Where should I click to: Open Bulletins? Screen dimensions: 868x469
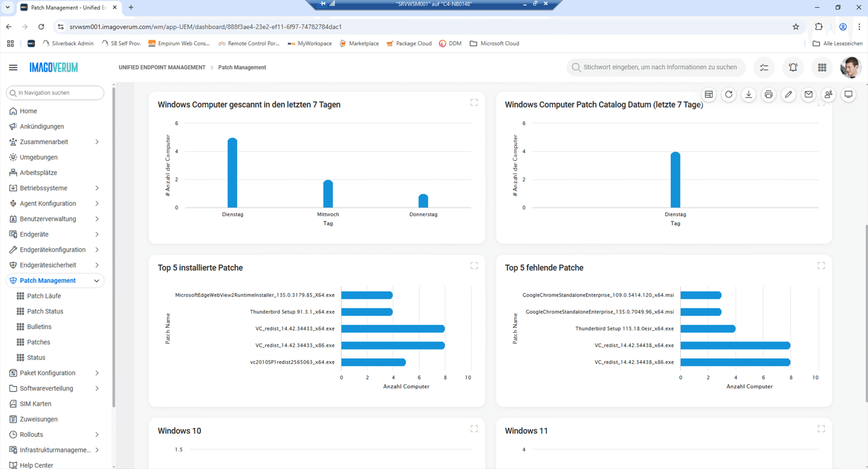coord(39,327)
